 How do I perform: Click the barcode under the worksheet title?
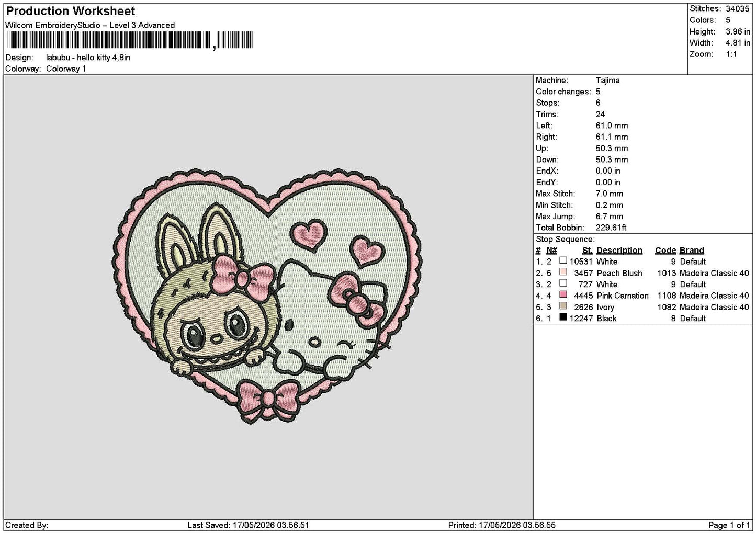click(129, 40)
